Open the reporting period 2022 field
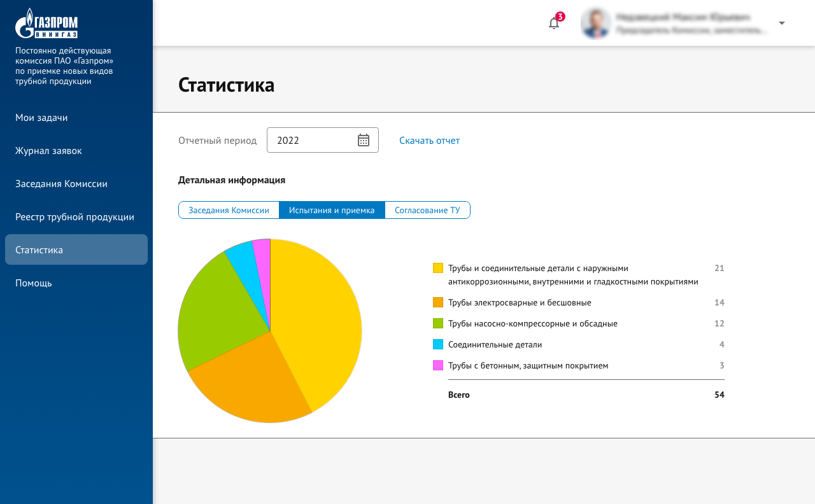This screenshot has width=815, height=504. [312, 140]
